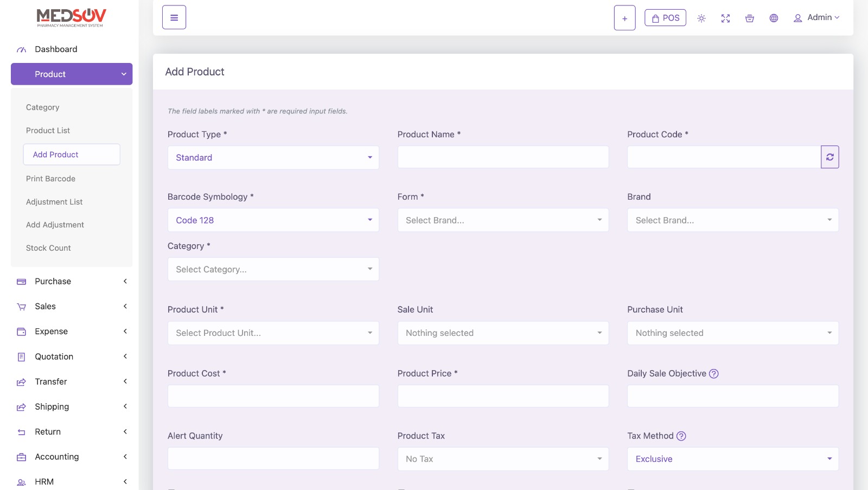The height and width of the screenshot is (490, 868).
Task: Open the Select Category dropdown
Action: point(273,269)
